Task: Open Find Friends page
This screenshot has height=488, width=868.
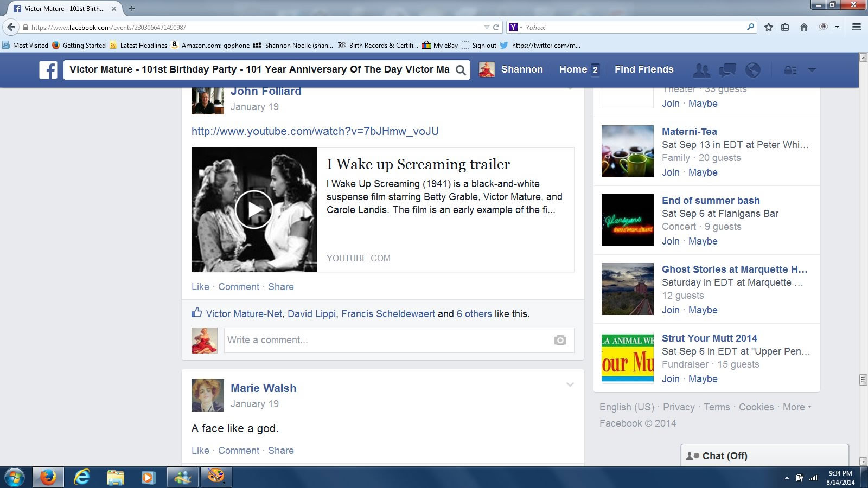Action: (644, 69)
